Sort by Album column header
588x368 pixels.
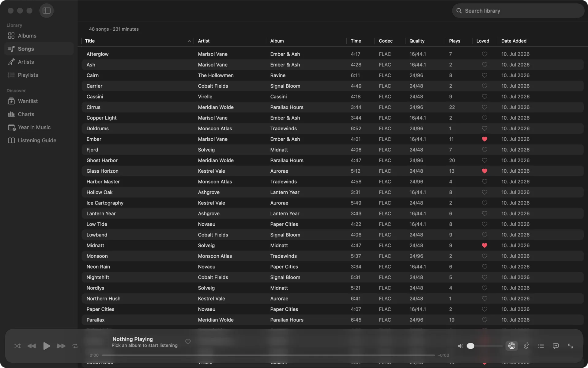click(277, 41)
